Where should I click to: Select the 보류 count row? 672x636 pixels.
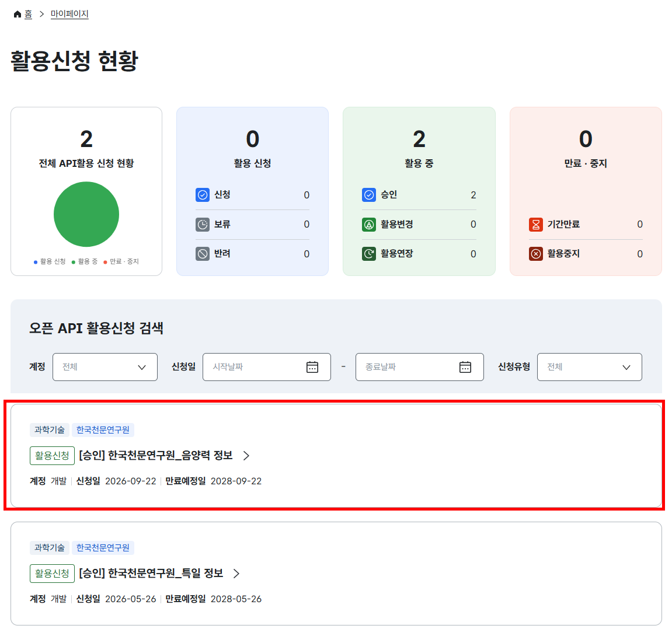(x=252, y=225)
